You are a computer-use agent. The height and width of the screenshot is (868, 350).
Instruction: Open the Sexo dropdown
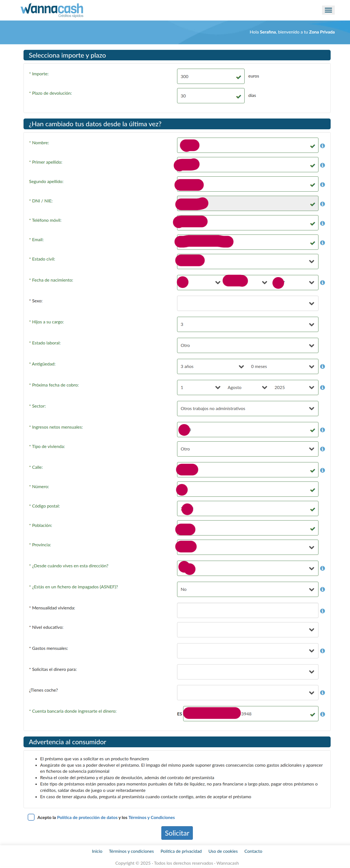(247, 304)
